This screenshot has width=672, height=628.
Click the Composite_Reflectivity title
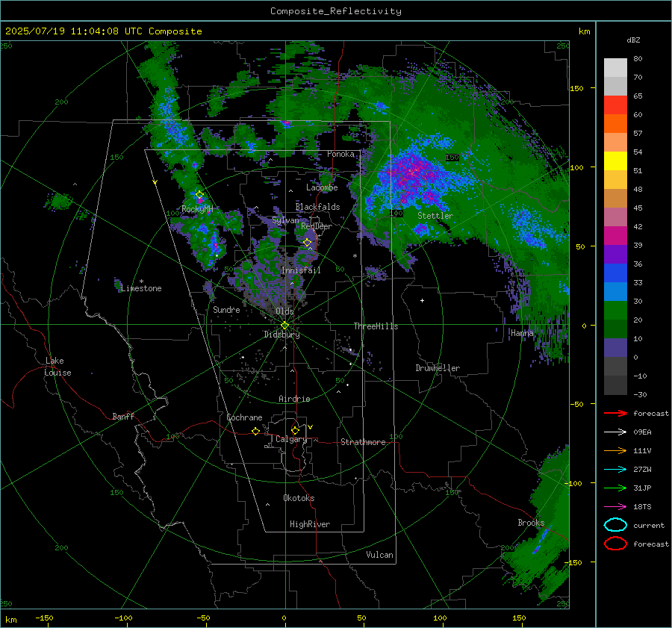point(336,11)
